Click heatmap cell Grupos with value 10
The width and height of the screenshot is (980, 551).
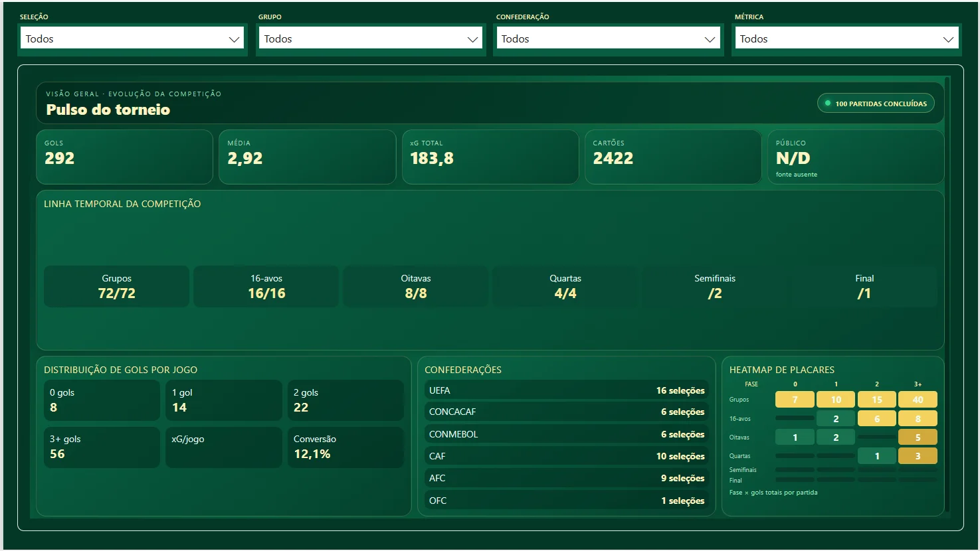point(836,400)
